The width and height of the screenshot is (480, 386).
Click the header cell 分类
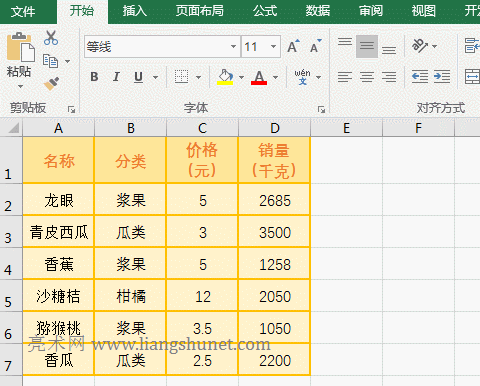point(130,160)
